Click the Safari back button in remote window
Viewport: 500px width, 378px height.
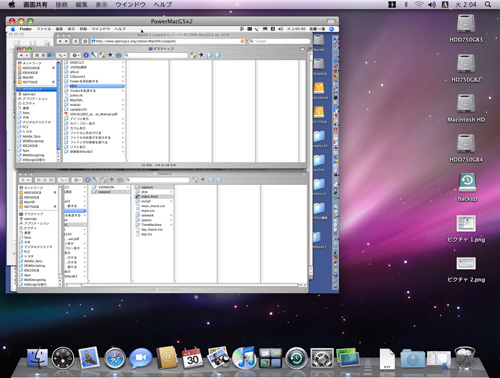(61, 41)
